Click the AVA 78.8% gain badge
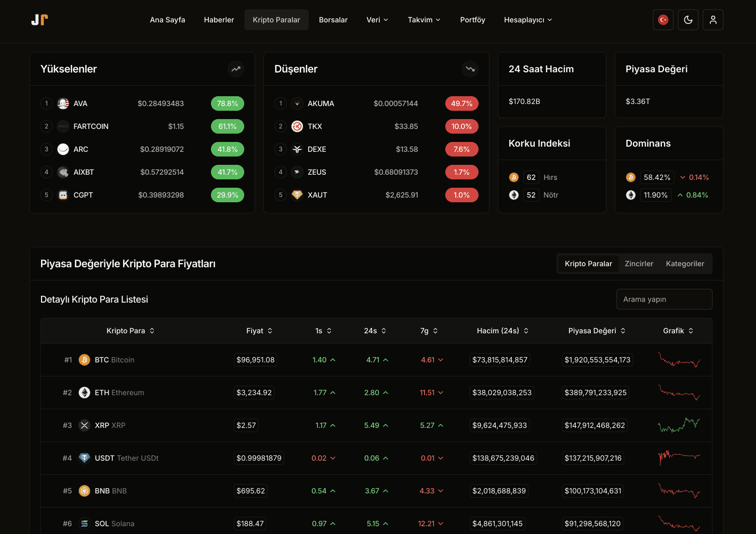 [228, 103]
